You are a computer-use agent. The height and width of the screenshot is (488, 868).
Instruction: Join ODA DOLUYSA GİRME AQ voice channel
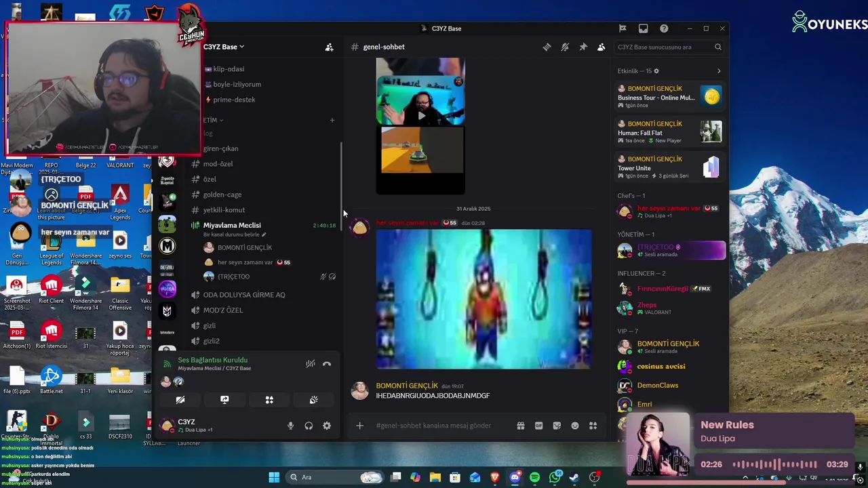244,295
